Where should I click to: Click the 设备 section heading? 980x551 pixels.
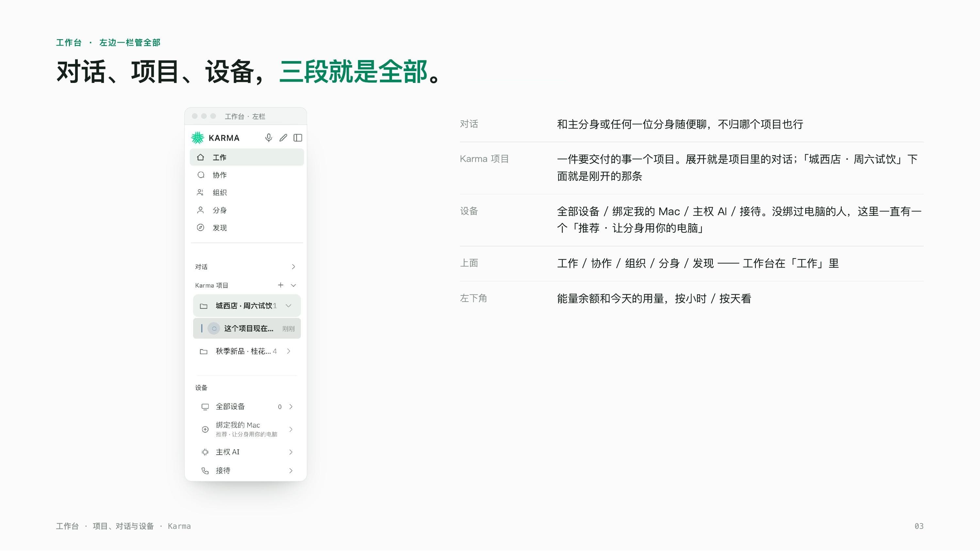click(201, 387)
